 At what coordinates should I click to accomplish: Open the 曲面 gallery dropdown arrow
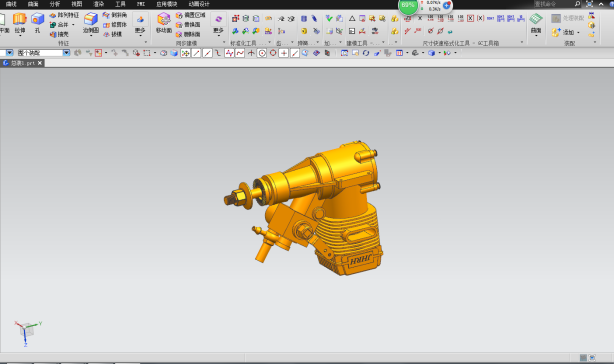536,36
